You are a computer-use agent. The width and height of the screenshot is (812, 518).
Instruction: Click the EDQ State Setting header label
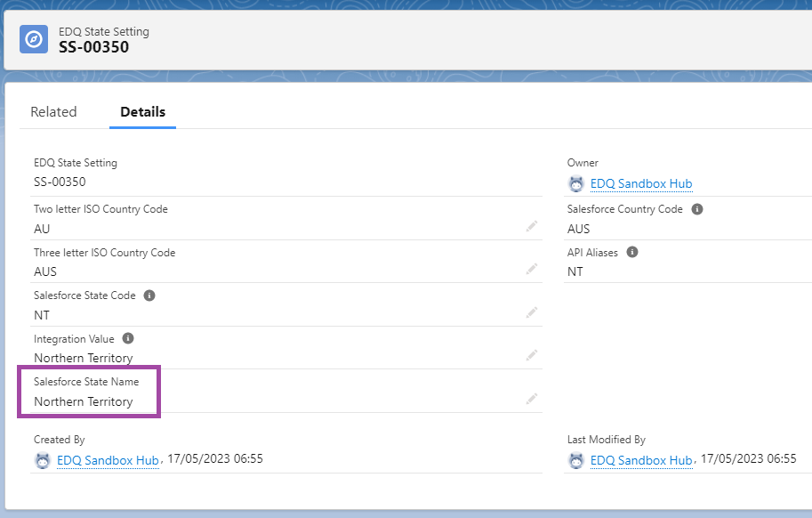coord(103,32)
